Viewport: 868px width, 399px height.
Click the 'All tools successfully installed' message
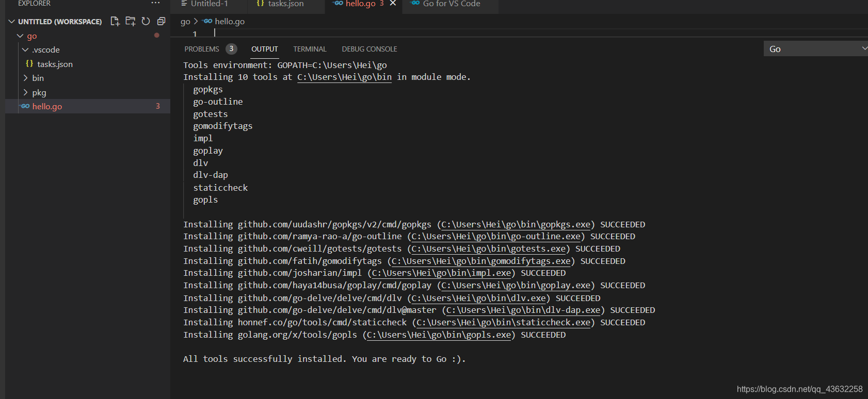tap(325, 359)
